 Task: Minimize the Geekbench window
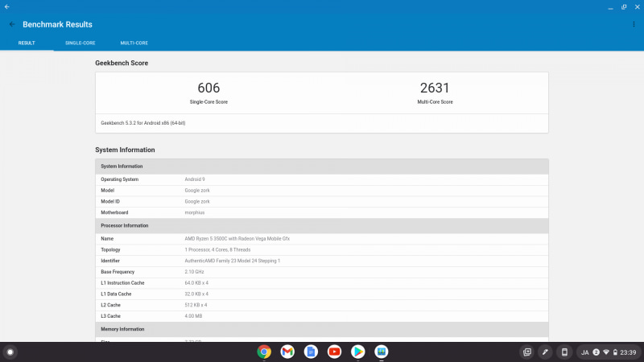click(x=611, y=7)
